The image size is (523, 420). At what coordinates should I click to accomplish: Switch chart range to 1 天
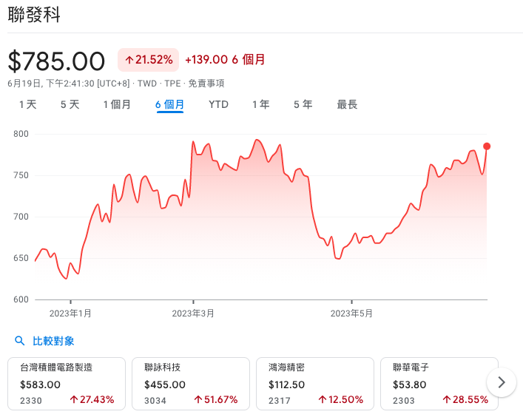click(x=27, y=105)
